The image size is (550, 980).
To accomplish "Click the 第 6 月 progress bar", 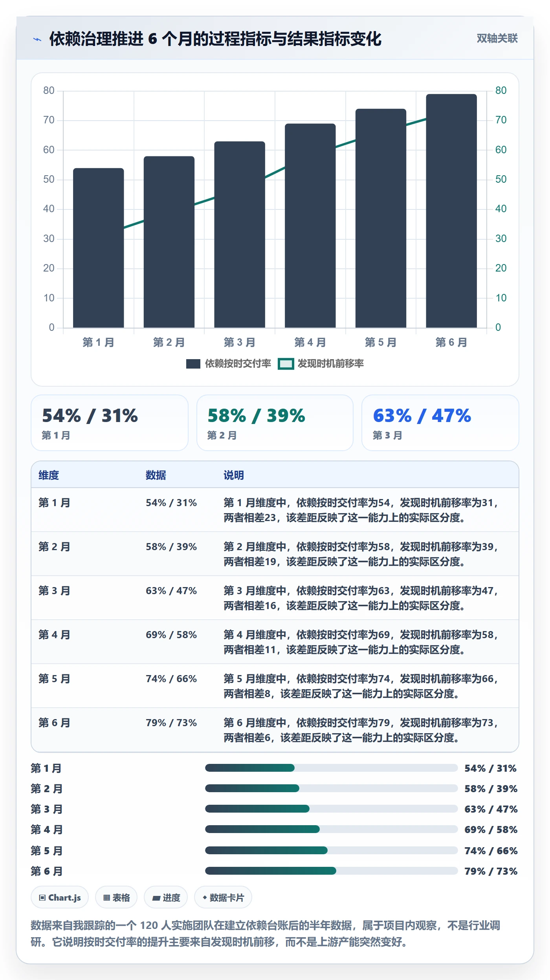I will pos(332,871).
